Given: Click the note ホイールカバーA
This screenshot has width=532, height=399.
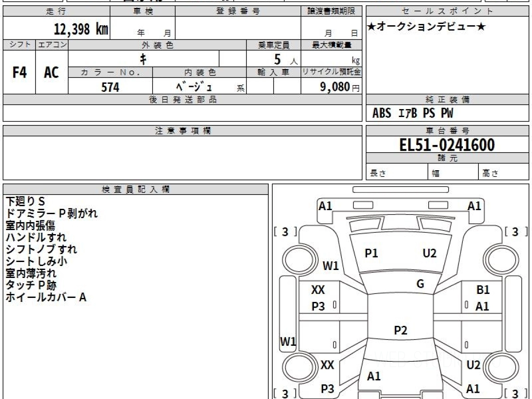Looking at the screenshot, I should tap(46, 297).
